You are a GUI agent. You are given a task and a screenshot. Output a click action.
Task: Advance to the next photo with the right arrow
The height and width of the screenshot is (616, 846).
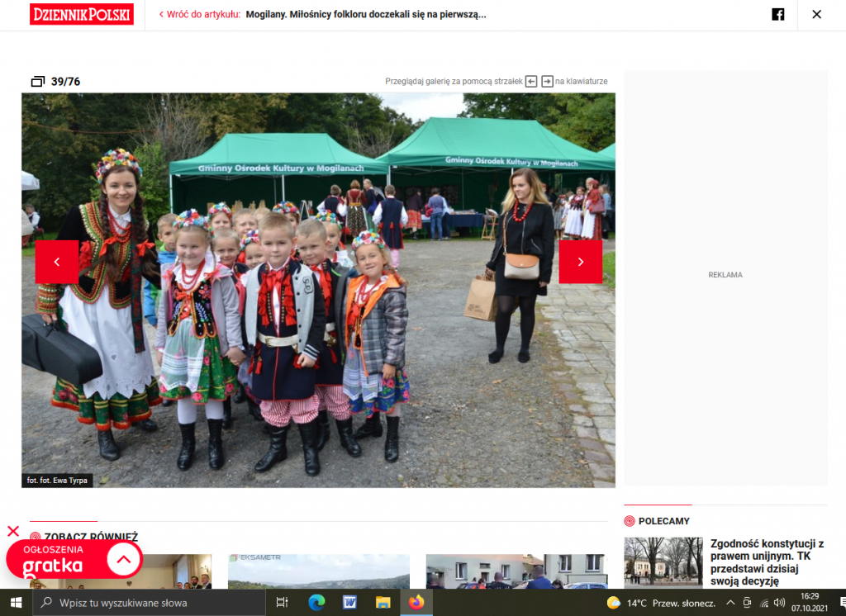(x=580, y=262)
